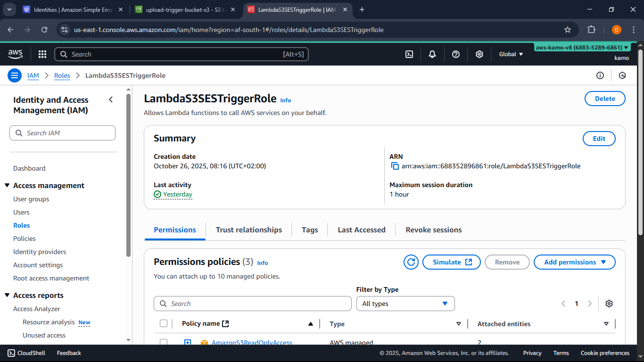
Task: Open the notifications bell
Action: click(432, 54)
